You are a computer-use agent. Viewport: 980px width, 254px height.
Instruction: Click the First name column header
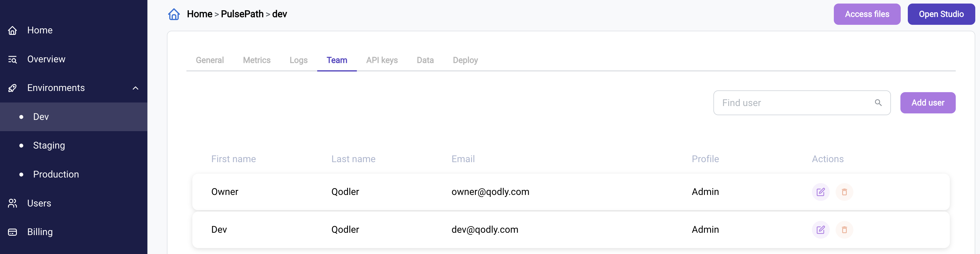tap(233, 159)
